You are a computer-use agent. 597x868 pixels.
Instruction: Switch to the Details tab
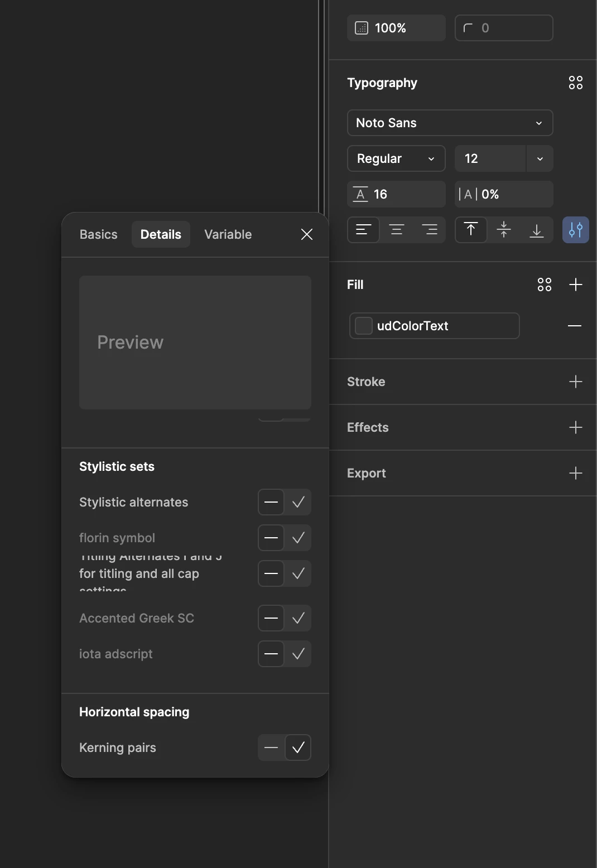coord(161,234)
